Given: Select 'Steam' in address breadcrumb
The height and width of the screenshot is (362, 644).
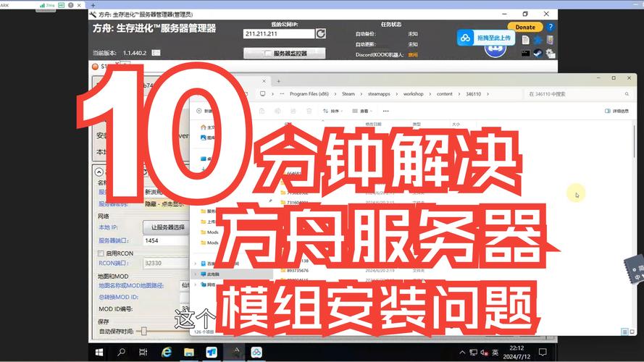Looking at the screenshot, I should pos(348,94).
